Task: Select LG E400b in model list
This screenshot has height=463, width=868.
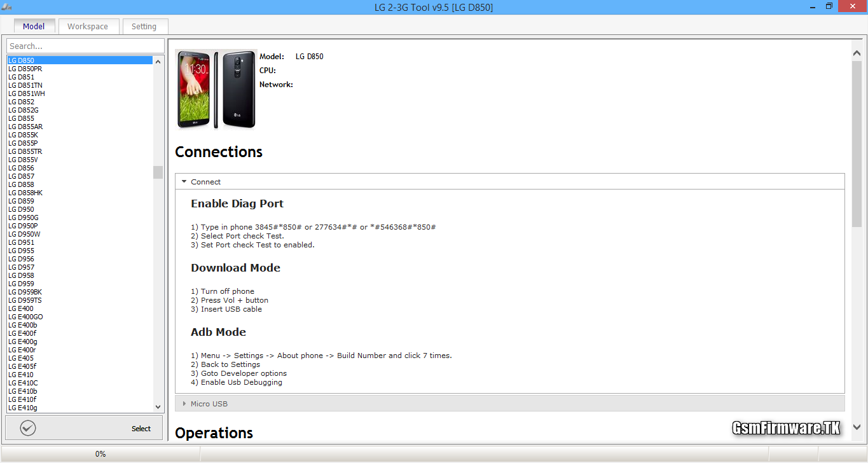Action: pos(79,325)
